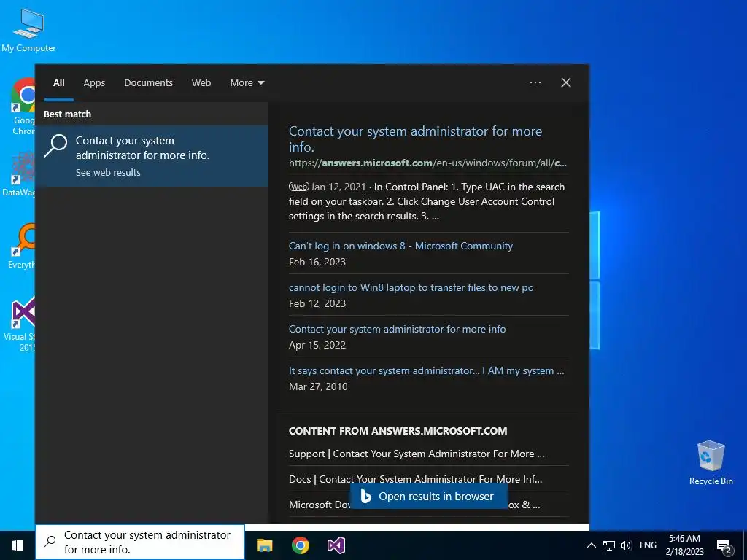Open the Support | Contact Your System Administrator link
Viewport: 747px width, 560px height.
coord(417,454)
